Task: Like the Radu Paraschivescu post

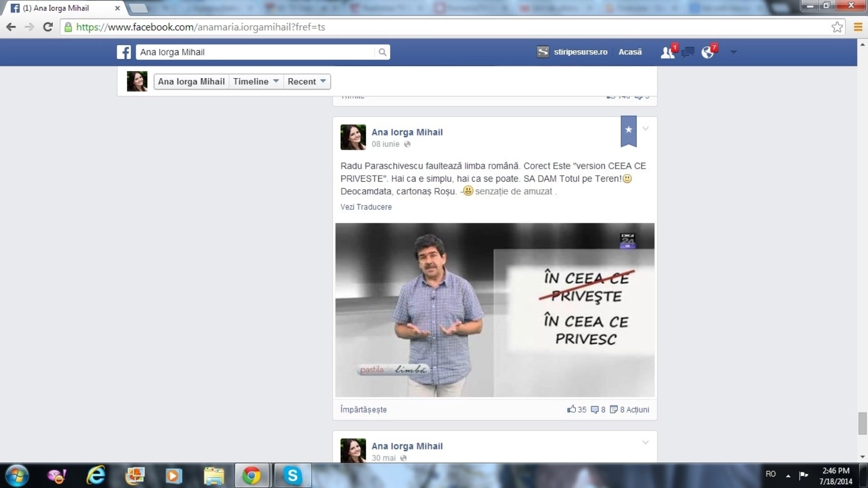Action: 572,409
